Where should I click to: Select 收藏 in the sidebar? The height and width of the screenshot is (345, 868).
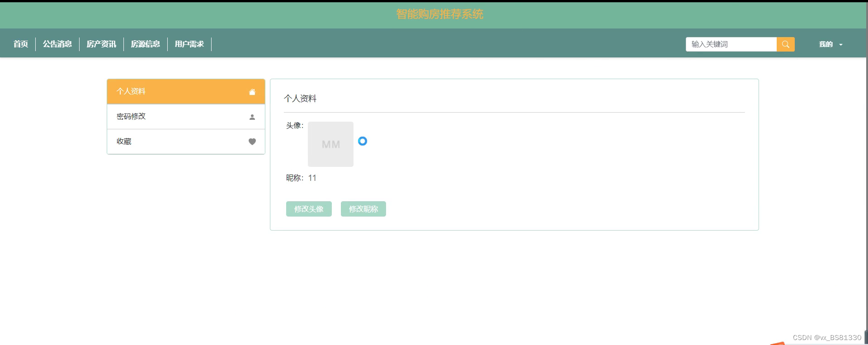pos(186,142)
